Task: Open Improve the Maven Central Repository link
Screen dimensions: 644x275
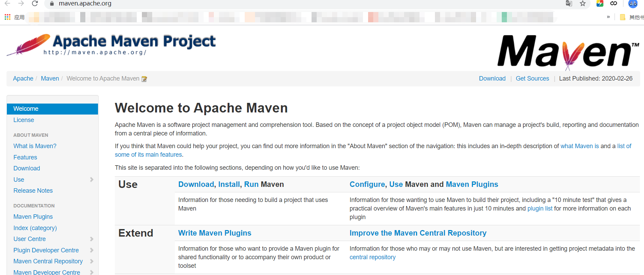Action: click(x=418, y=233)
